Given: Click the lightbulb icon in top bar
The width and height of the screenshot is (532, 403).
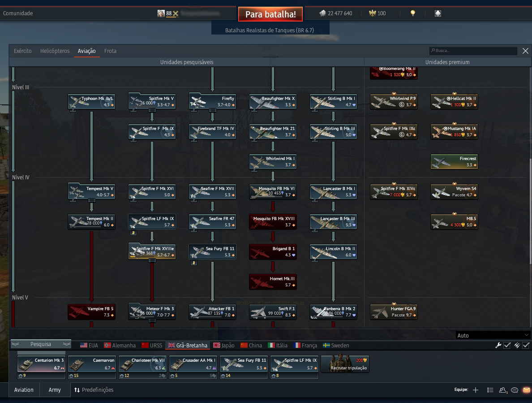Looking at the screenshot, I should pyautogui.click(x=413, y=13).
